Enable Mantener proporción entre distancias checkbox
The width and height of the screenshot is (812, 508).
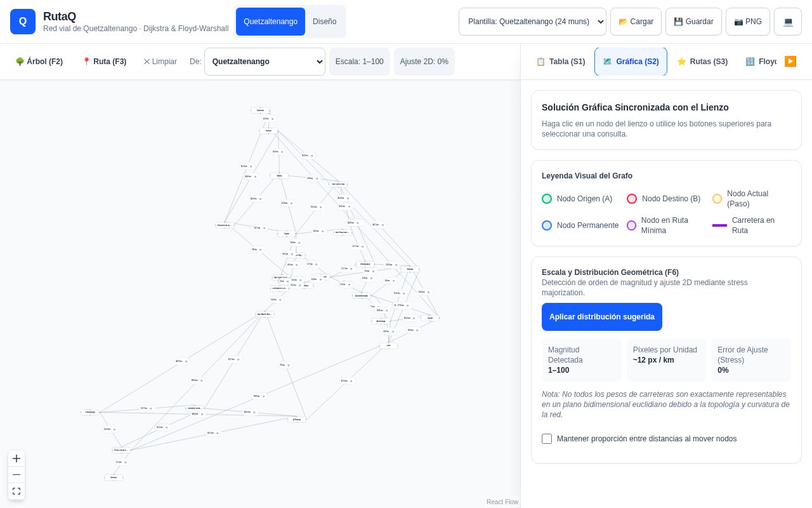[x=547, y=439]
